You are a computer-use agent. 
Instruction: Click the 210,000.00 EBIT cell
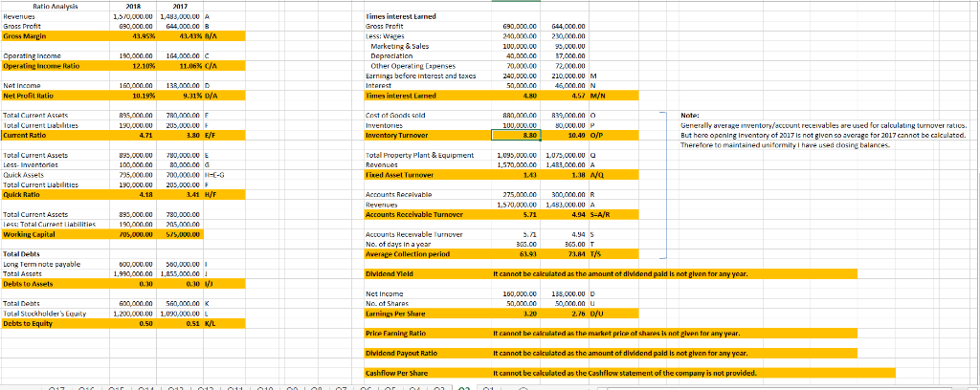565,76
